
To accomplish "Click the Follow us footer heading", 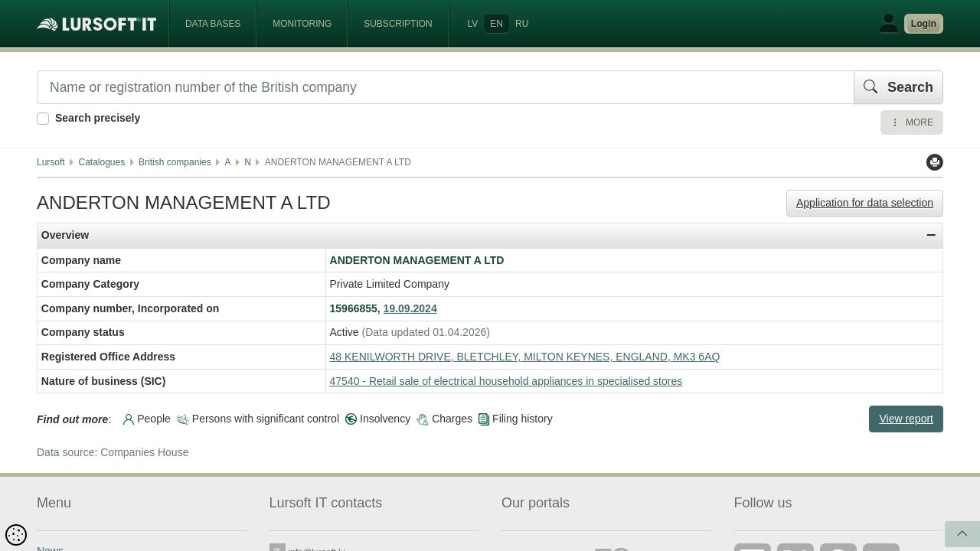I will click(763, 503).
